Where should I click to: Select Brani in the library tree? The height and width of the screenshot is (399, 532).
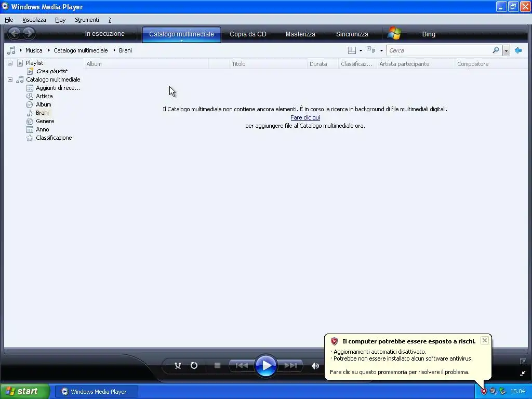[x=42, y=113]
